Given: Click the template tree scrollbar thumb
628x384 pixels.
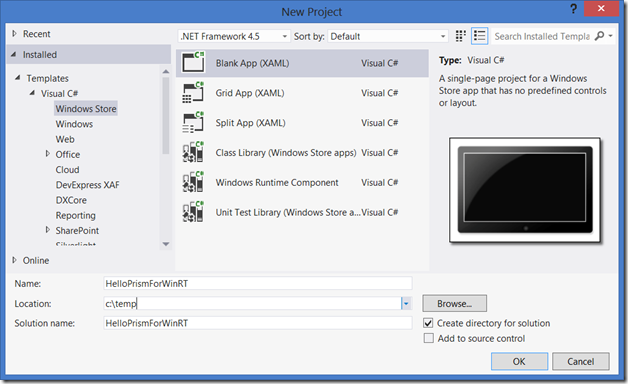Looking at the screenshot, I should 166,115.
